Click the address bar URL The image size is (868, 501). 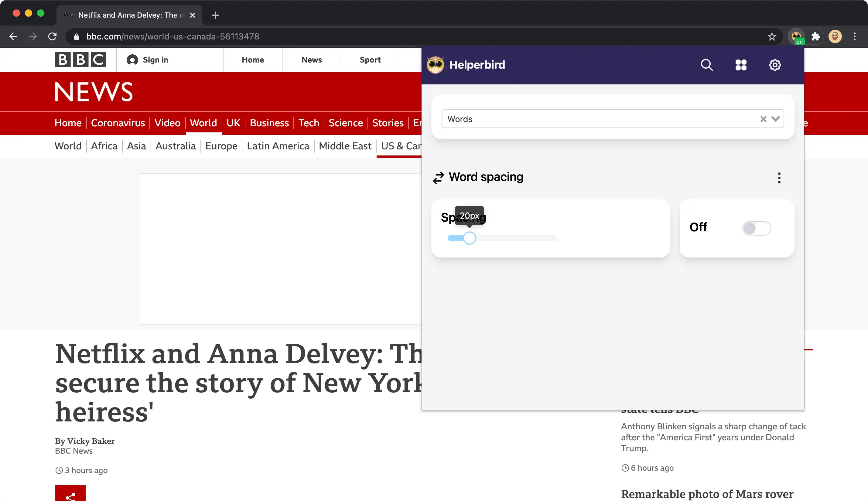pos(173,36)
